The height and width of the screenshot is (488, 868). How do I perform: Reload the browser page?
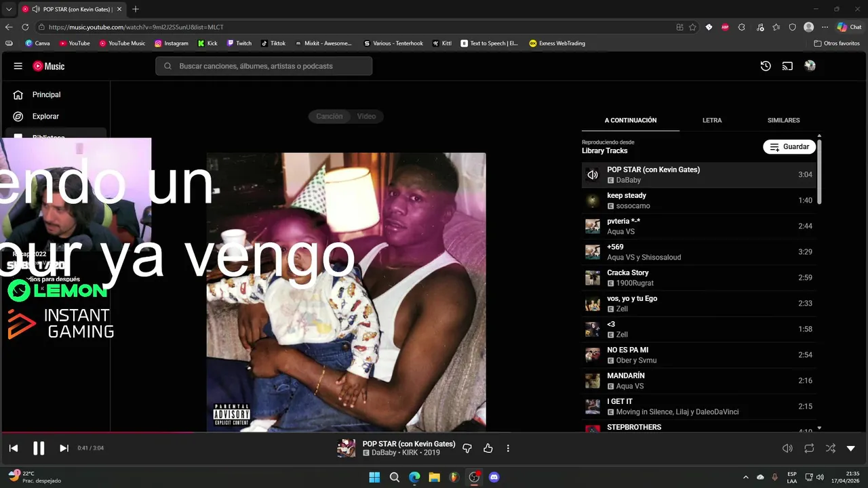click(25, 27)
